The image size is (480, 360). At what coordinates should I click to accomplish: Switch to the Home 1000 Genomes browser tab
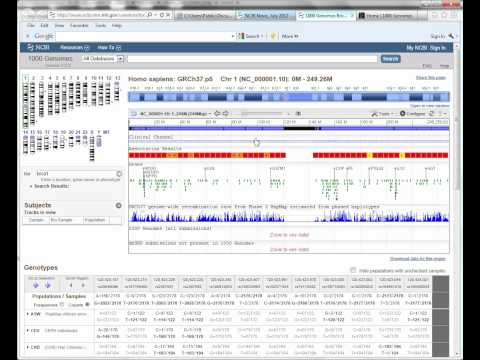[388, 15]
